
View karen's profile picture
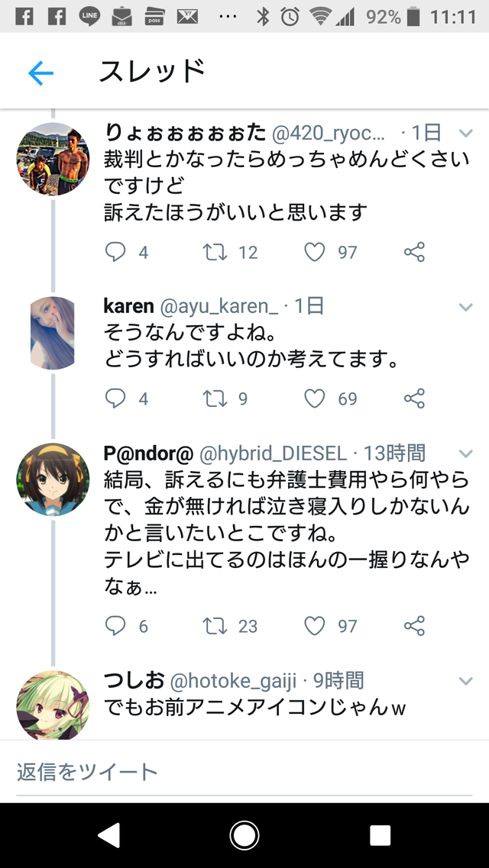tap(53, 333)
